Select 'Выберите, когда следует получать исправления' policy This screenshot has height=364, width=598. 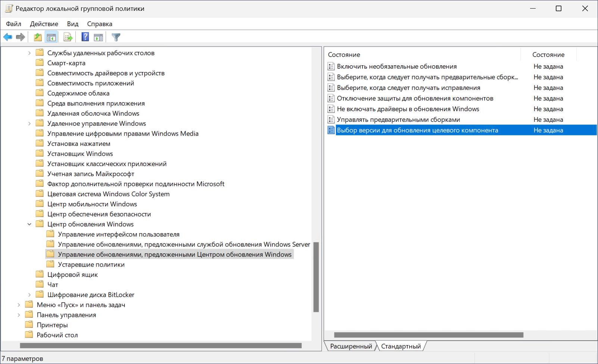pyautogui.click(x=408, y=88)
